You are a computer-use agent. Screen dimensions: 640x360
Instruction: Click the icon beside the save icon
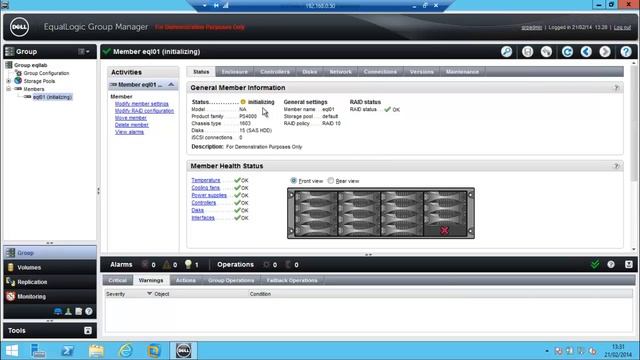point(546,52)
